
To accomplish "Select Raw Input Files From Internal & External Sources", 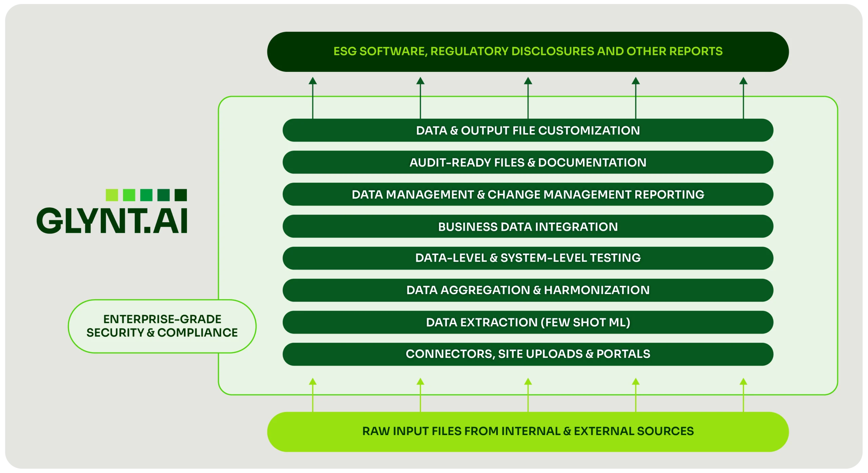I will click(528, 432).
